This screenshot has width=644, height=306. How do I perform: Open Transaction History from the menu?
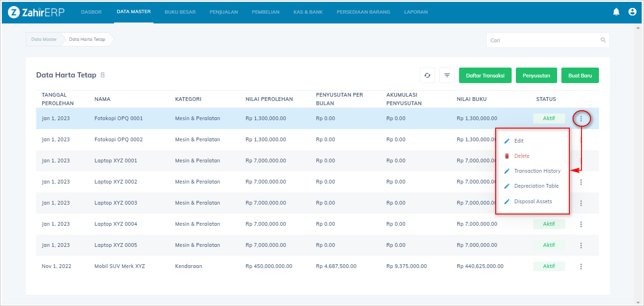coord(537,171)
